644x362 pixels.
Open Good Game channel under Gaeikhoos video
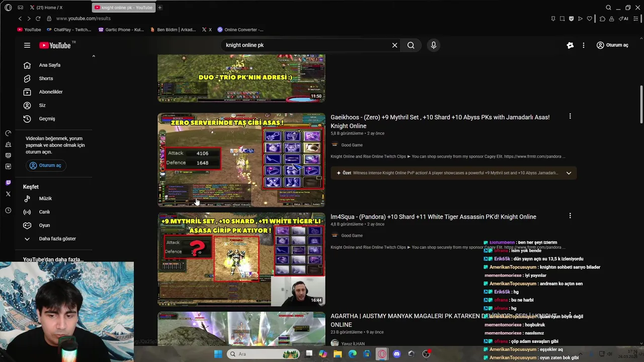pos(352,145)
